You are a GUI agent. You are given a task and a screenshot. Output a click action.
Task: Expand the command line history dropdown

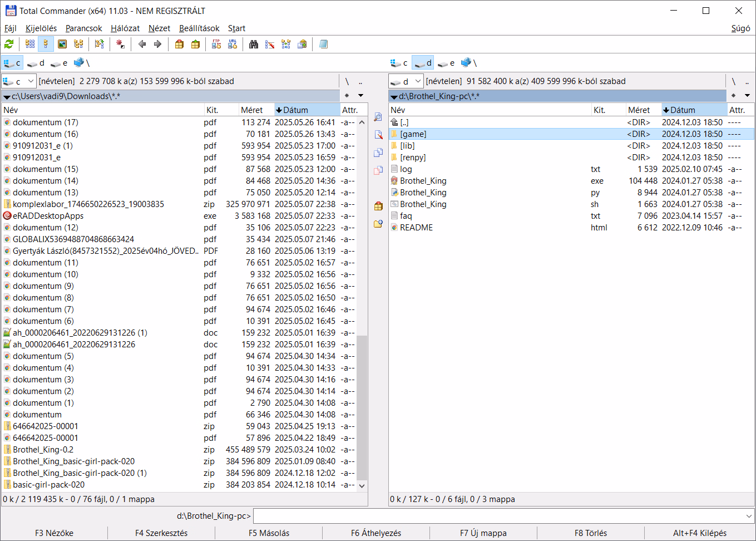click(749, 516)
